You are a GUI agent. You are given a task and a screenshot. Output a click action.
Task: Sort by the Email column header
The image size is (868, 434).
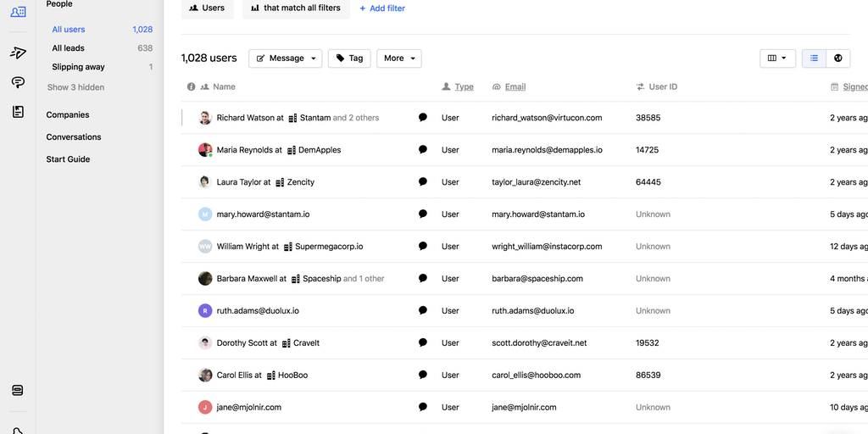(515, 86)
